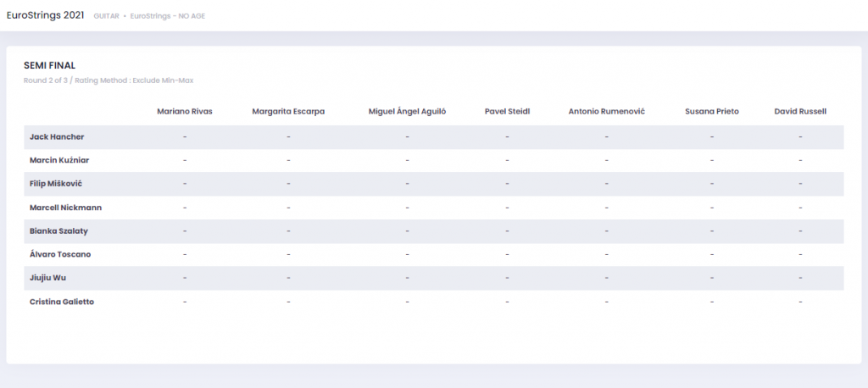
Task: Click contestant name Jack Hancher
Action: 57,136
